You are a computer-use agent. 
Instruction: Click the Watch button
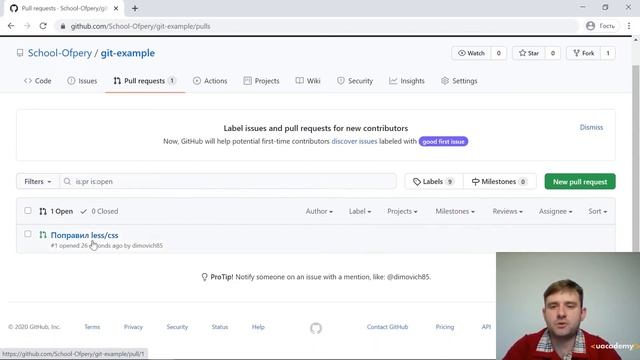click(471, 53)
